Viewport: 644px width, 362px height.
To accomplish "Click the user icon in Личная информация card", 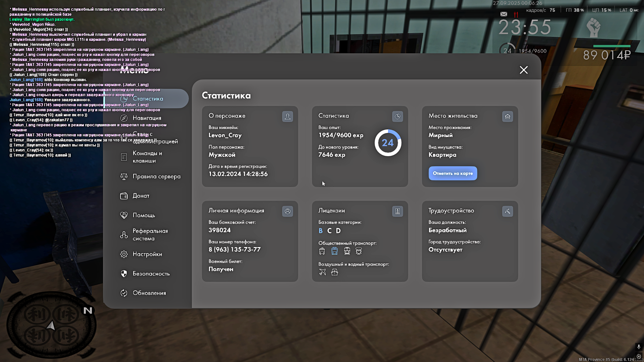I will 287,212.
